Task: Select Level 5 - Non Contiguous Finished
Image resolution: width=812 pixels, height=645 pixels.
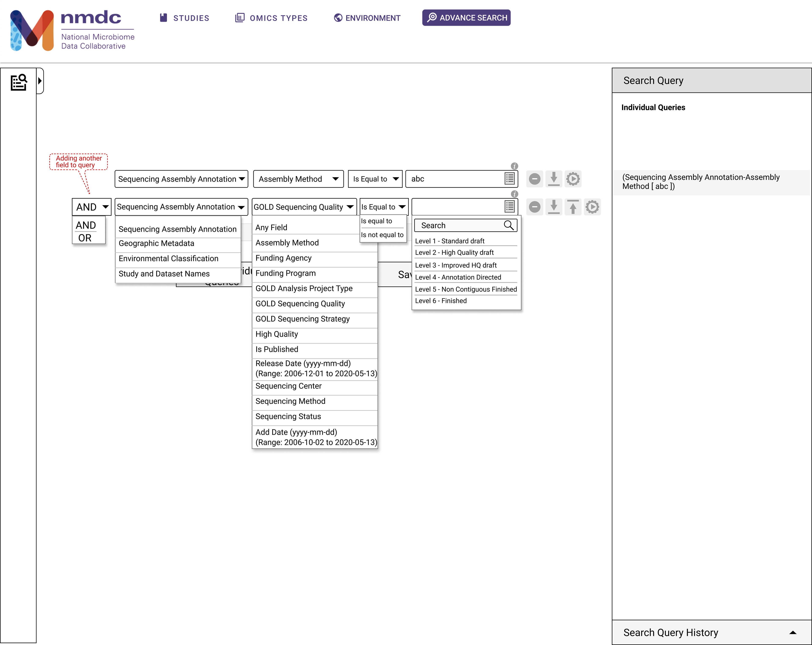Action: click(x=465, y=289)
